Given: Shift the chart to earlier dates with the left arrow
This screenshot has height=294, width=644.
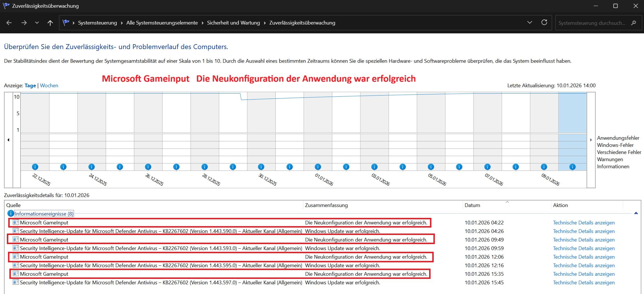Looking at the screenshot, I should [x=9, y=140].
